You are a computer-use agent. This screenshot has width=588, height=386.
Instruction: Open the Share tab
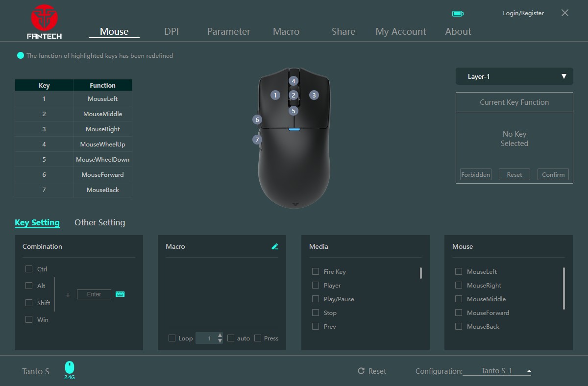point(343,31)
